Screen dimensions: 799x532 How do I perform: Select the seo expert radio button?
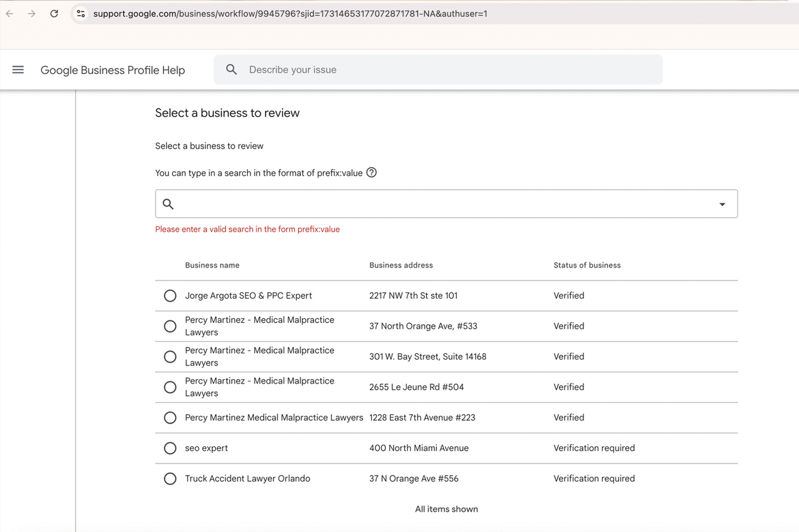170,448
